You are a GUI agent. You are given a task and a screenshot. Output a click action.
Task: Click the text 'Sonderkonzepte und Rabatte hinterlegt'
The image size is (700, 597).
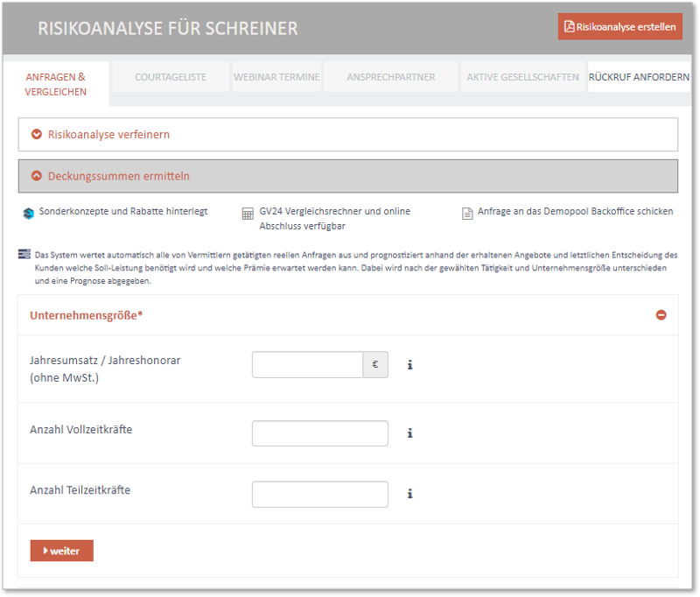(123, 211)
